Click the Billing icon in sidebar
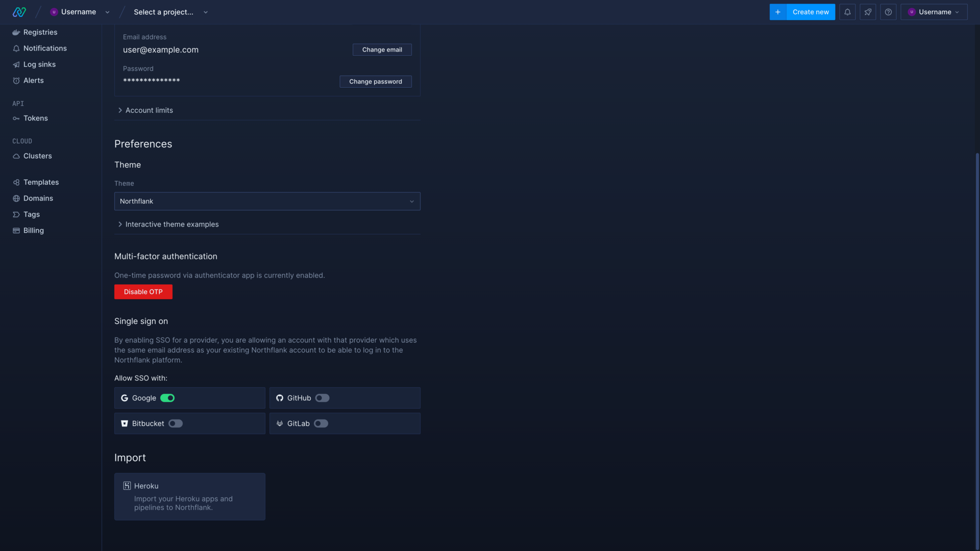Image resolution: width=980 pixels, height=551 pixels. (x=16, y=230)
